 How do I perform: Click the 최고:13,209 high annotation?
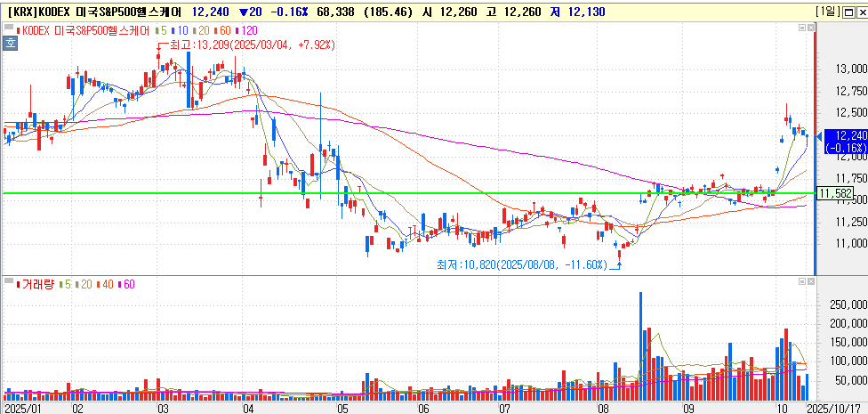pos(253,45)
